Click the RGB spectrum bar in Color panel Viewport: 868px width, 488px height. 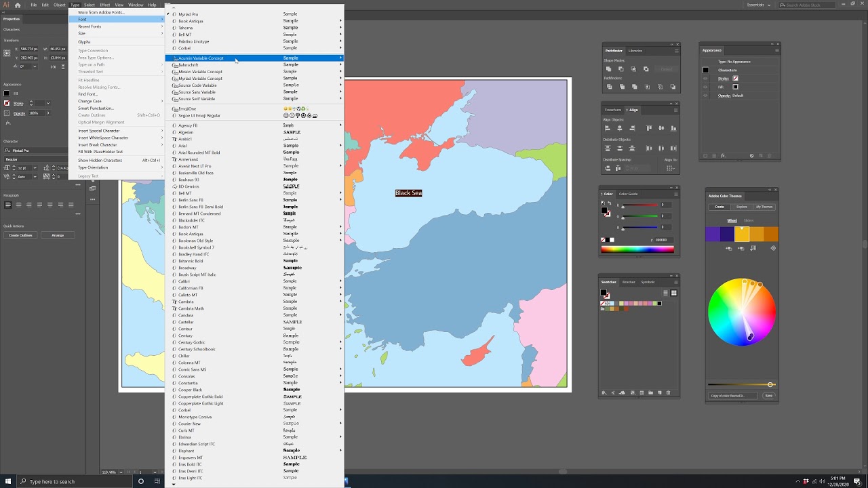(637, 249)
